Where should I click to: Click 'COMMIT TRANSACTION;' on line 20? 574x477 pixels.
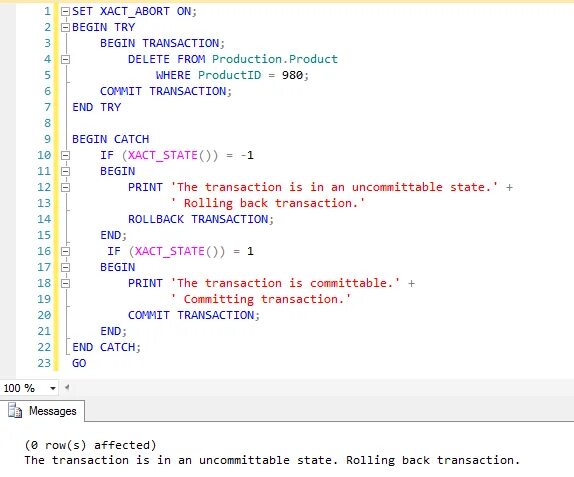click(x=194, y=315)
